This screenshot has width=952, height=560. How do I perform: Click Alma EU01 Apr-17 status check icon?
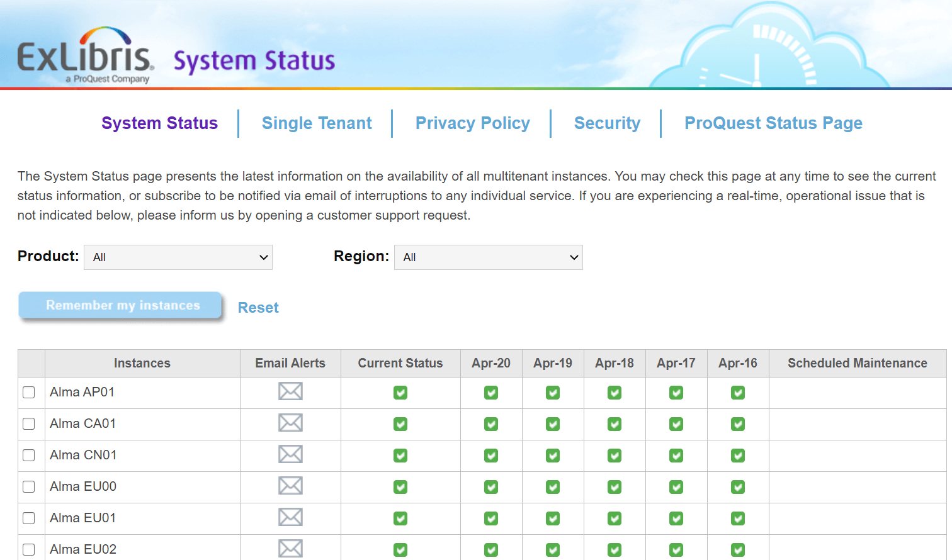tap(676, 518)
